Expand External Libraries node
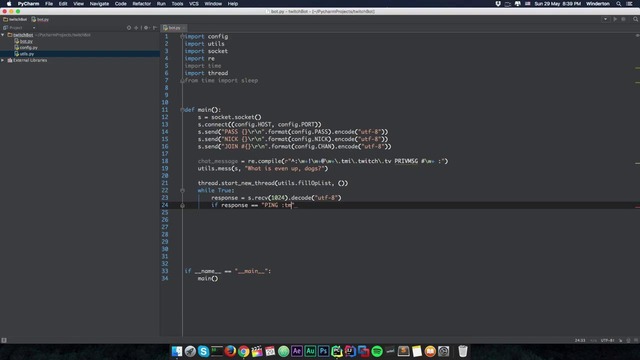This screenshot has height=360, width=640. [x=3, y=60]
